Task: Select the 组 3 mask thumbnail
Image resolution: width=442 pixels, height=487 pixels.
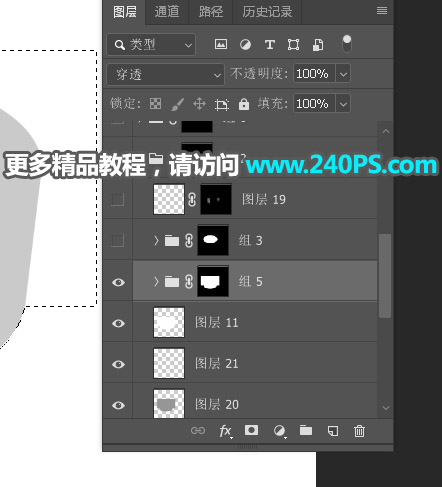Action: pyautogui.click(x=213, y=240)
